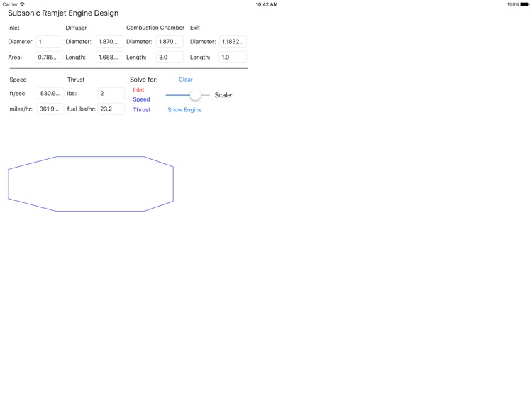Tap the Clear button
Screen dimensions: 532x399
click(x=186, y=80)
